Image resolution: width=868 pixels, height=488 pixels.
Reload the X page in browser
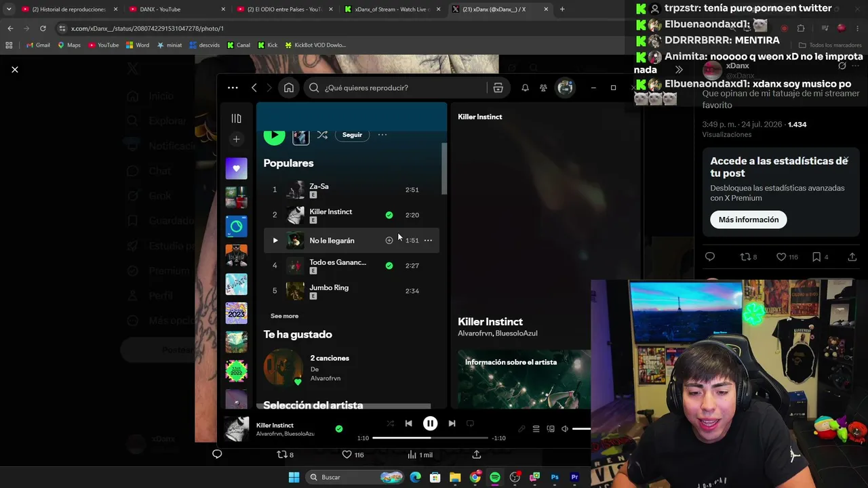click(43, 28)
